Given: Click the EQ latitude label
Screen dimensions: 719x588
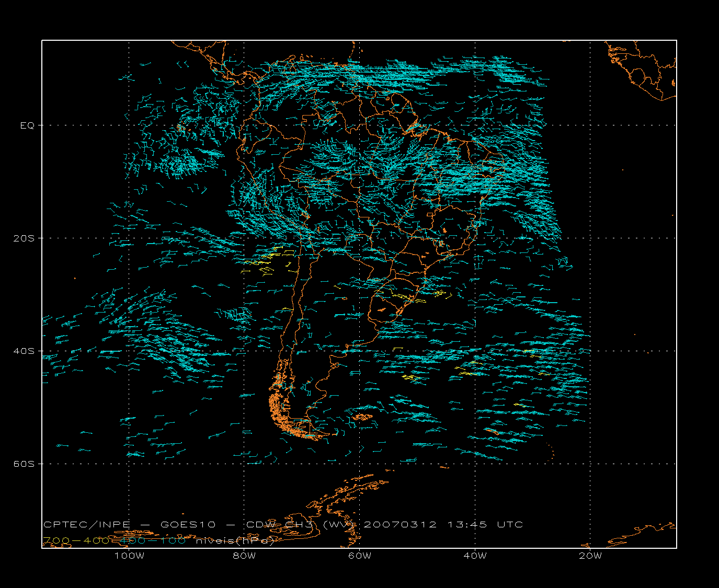Looking at the screenshot, I should click(27, 125).
